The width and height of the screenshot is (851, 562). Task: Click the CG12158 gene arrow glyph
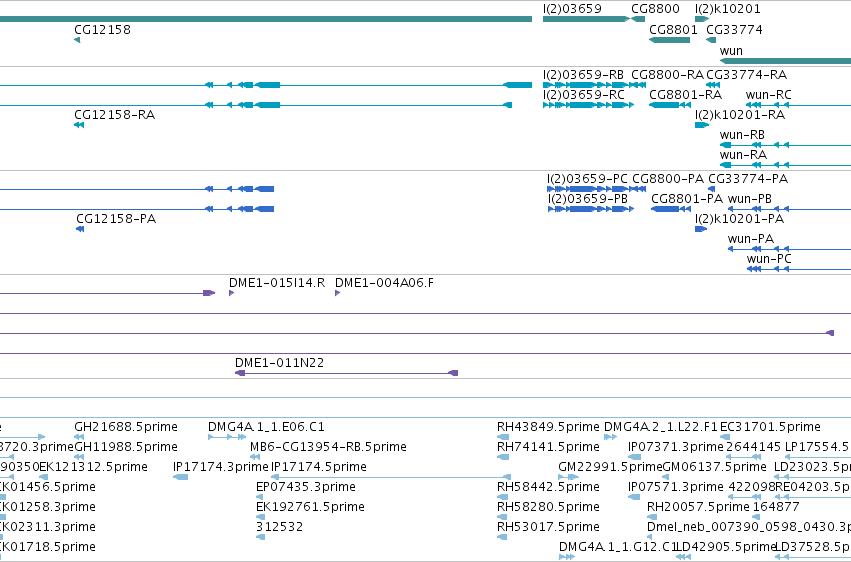click(77, 40)
